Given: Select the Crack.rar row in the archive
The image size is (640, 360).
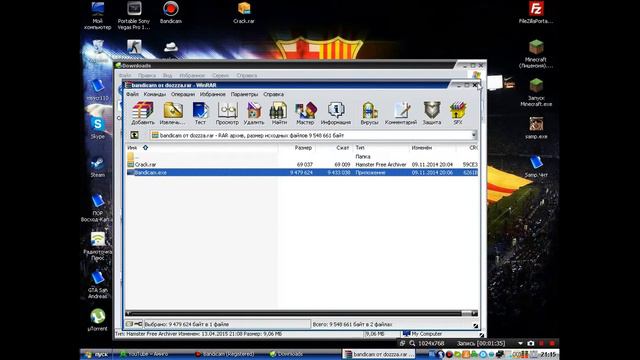Looking at the screenshot, I should (302, 164).
